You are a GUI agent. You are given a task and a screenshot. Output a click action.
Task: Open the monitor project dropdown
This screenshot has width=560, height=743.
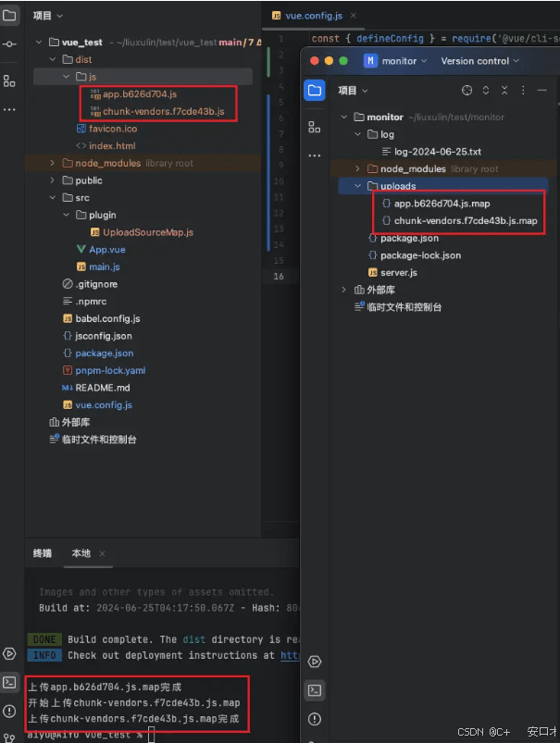pos(395,61)
